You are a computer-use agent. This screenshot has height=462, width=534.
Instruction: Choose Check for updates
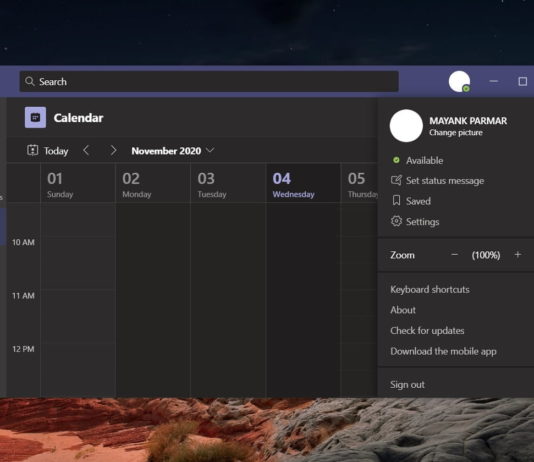[427, 331]
